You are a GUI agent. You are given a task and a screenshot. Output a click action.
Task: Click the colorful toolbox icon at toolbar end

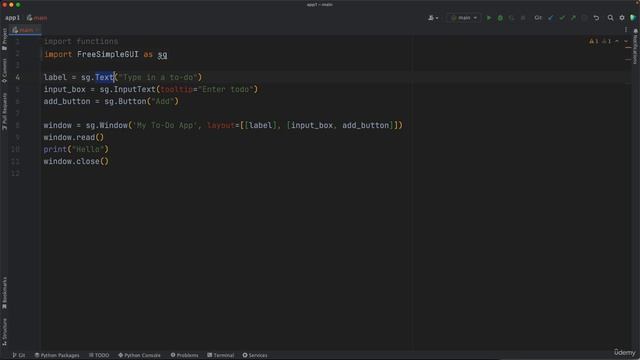point(633,18)
